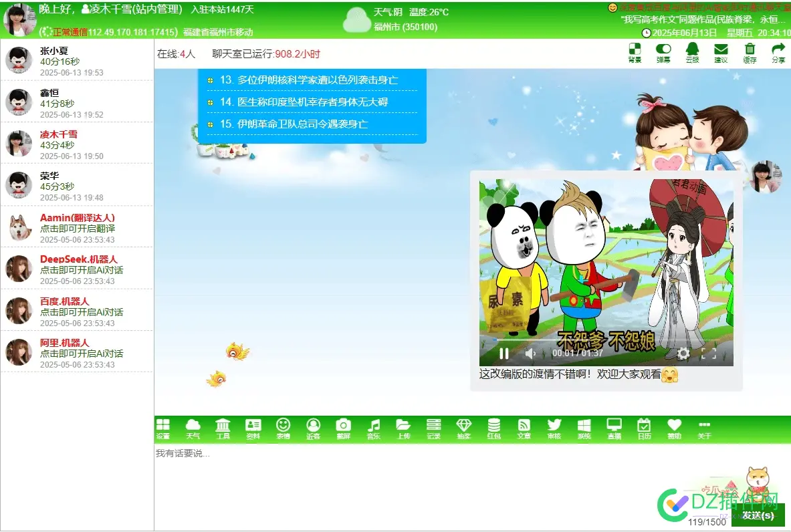The width and height of the screenshot is (791, 532).
Task: Clear cache with the 缓存 trash icon
Action: 750,52
